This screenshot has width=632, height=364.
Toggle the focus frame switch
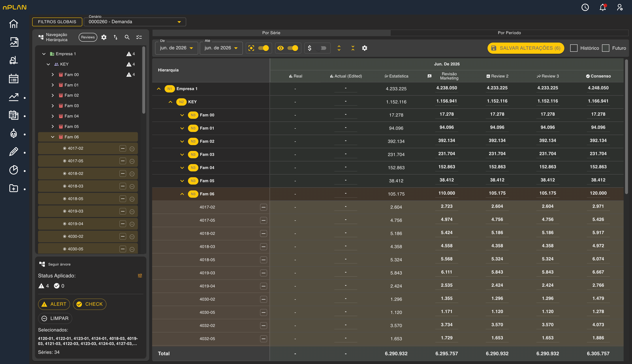click(x=263, y=48)
